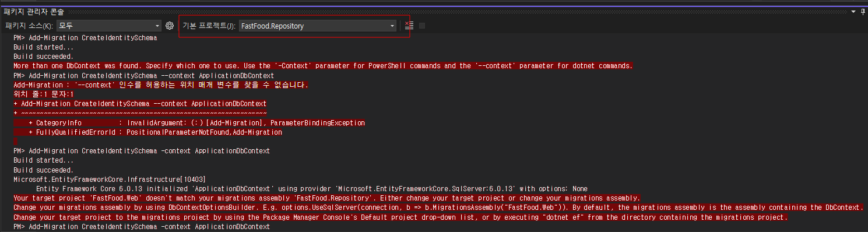Click the '위치 줄:1 문자:1' line
The height and width of the screenshot is (232, 868).
coord(44,94)
